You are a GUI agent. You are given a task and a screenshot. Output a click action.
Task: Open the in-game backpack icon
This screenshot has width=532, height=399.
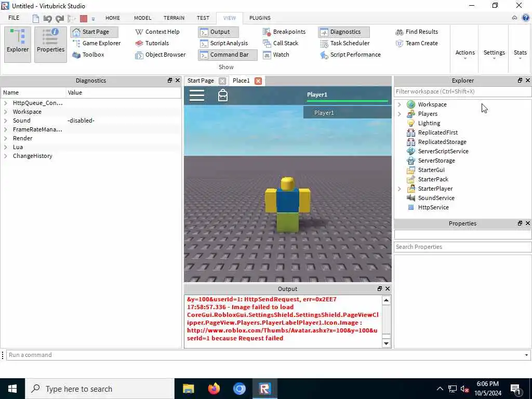pyautogui.click(x=223, y=96)
